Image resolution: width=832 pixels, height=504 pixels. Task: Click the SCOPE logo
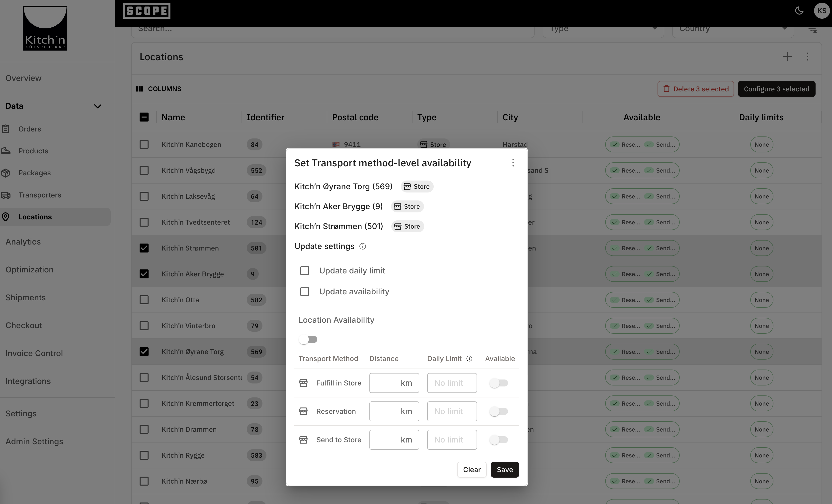pyautogui.click(x=147, y=10)
